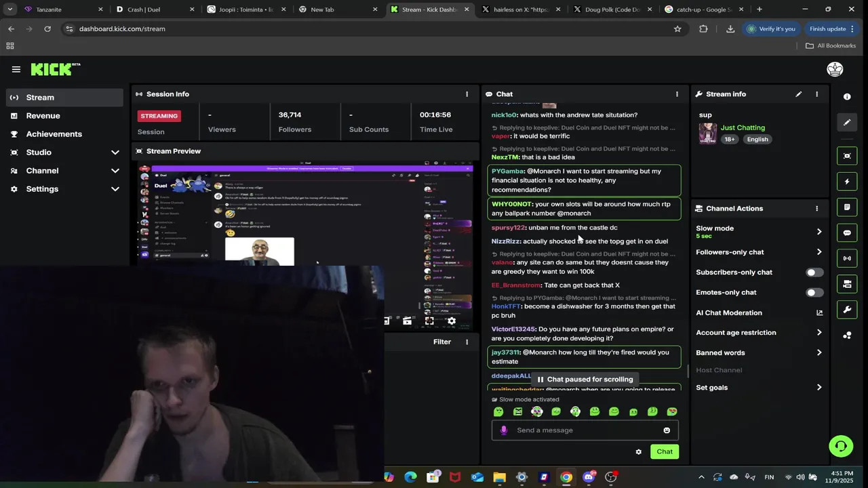The image size is (868, 488).
Task: Select the edit pencil in right rail
Action: point(847,123)
